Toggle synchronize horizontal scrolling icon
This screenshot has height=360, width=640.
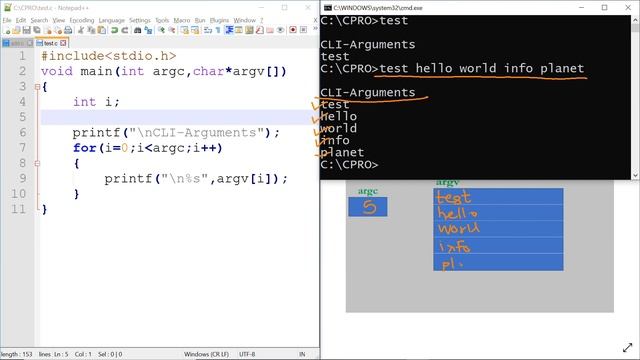[x=195, y=30]
